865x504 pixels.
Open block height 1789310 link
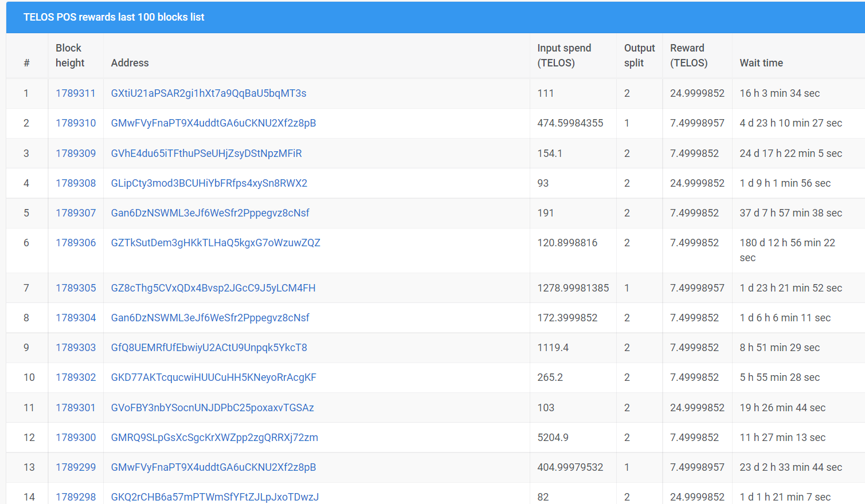76,123
